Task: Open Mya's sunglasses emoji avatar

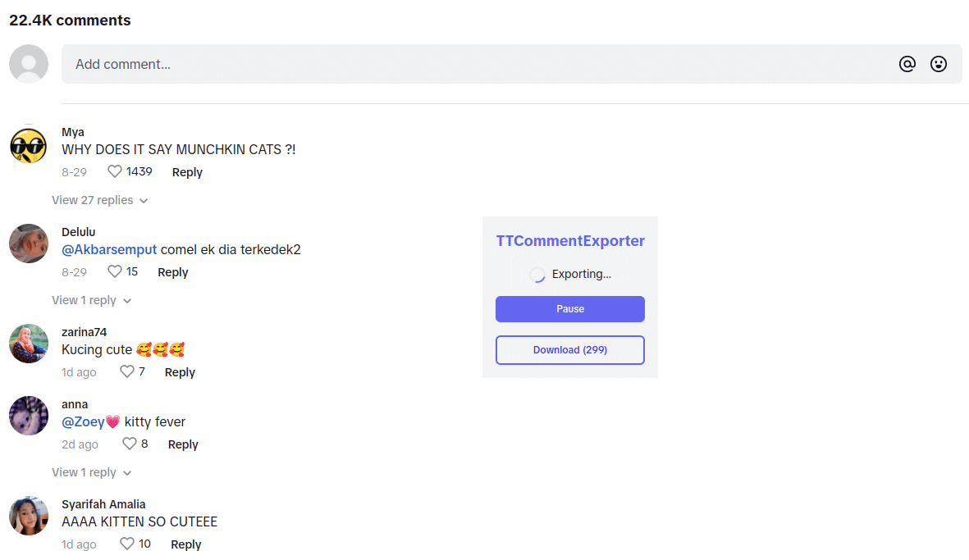Action: click(x=29, y=144)
